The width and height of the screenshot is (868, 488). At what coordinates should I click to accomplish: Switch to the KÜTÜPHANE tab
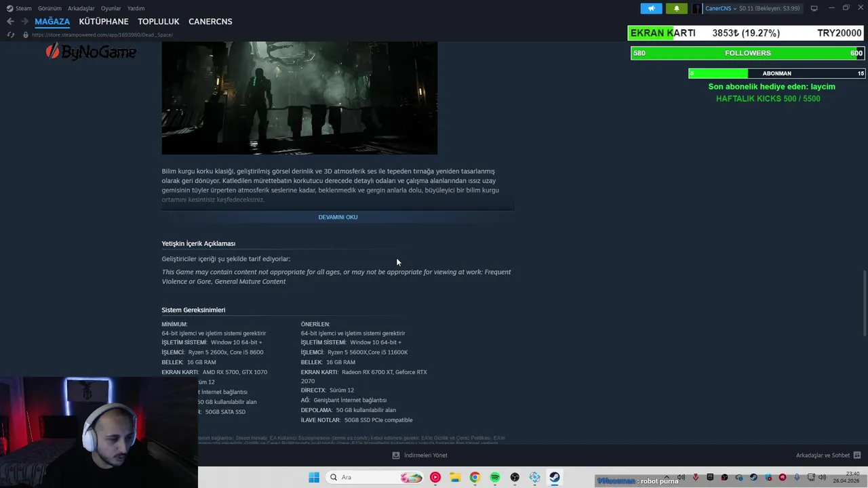pos(104,22)
